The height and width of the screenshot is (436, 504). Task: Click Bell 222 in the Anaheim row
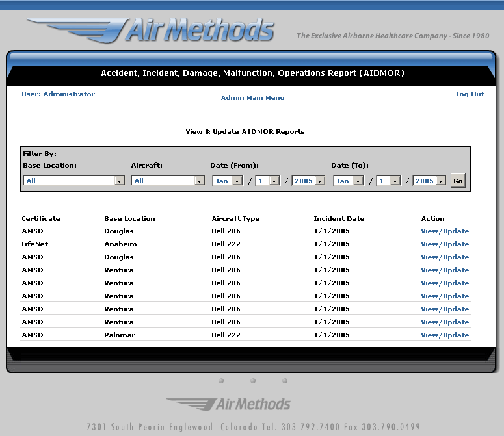point(226,244)
